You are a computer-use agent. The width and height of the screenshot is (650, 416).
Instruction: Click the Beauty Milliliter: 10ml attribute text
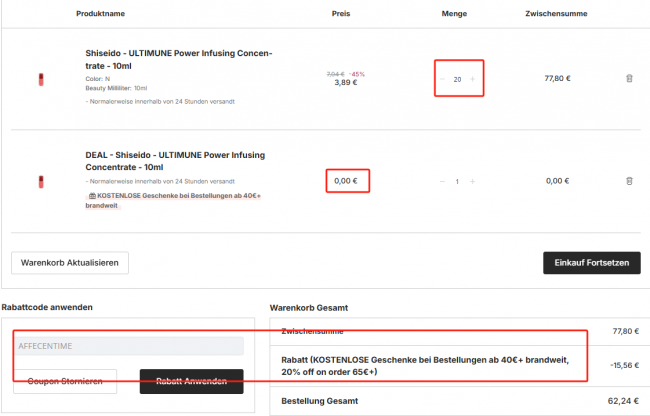tap(116, 88)
